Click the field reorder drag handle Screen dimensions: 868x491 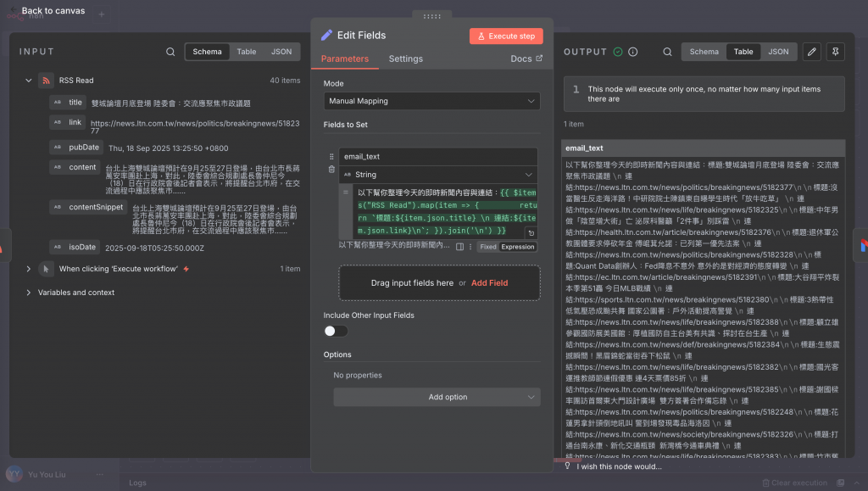[x=331, y=157]
